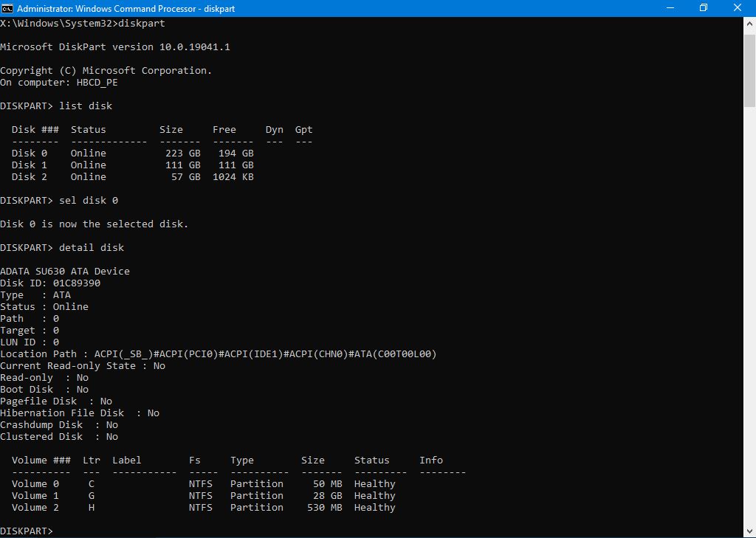Click the Disk 2 row in disk list
This screenshot has height=538, width=756.
[x=133, y=177]
